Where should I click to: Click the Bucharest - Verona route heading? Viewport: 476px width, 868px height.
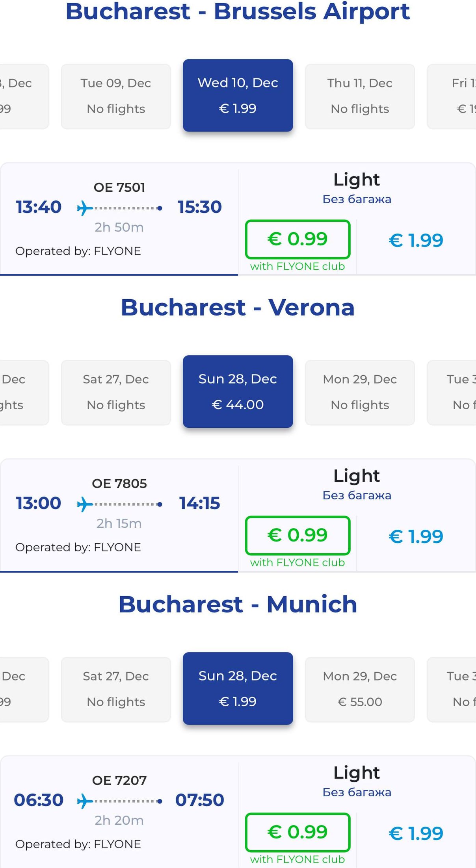click(x=238, y=307)
